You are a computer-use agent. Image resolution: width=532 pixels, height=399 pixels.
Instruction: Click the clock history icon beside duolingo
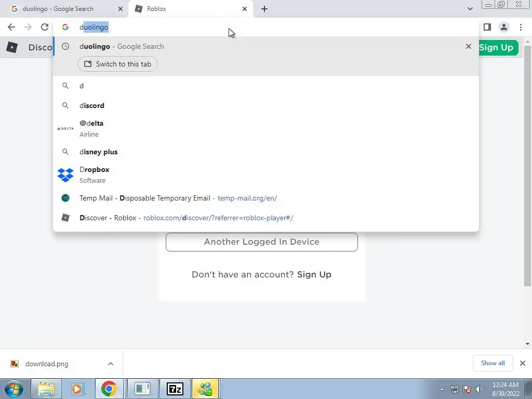[65, 46]
